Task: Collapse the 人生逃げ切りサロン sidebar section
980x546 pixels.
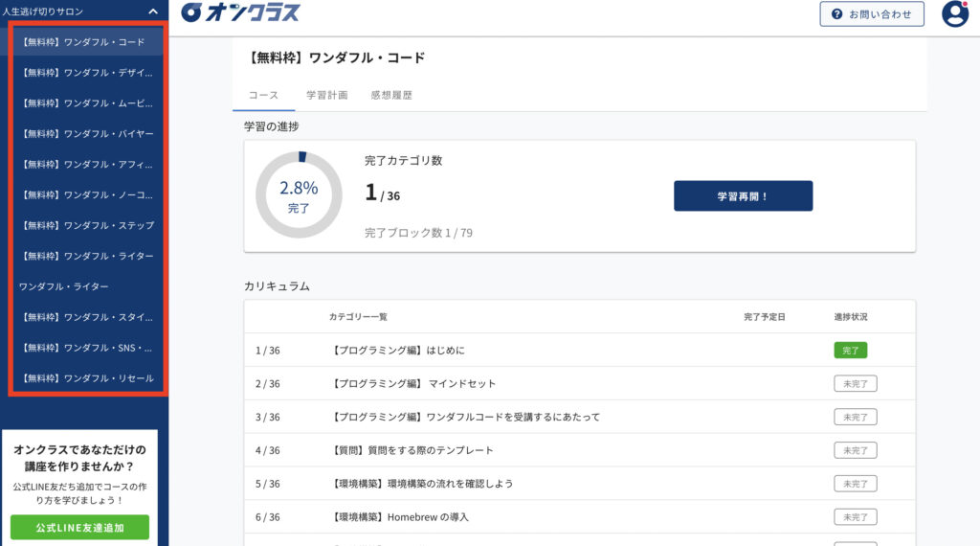Action: 153,11
